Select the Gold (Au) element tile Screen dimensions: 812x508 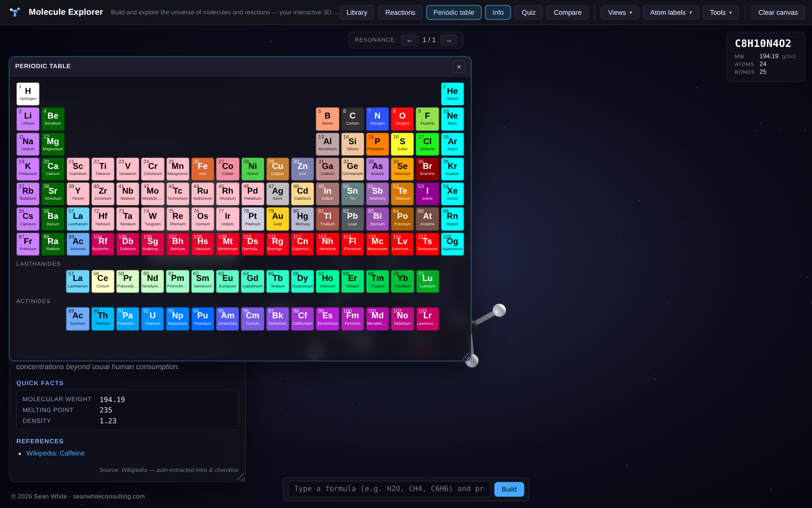278,219
